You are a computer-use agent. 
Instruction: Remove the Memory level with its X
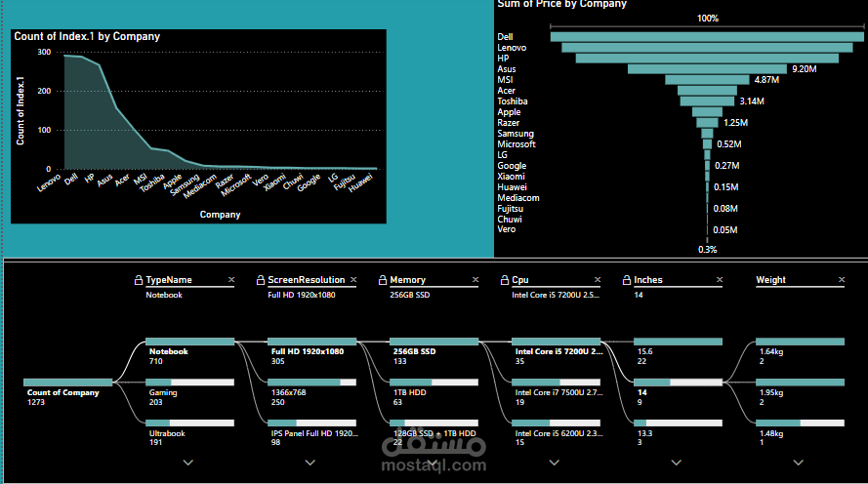coord(475,280)
